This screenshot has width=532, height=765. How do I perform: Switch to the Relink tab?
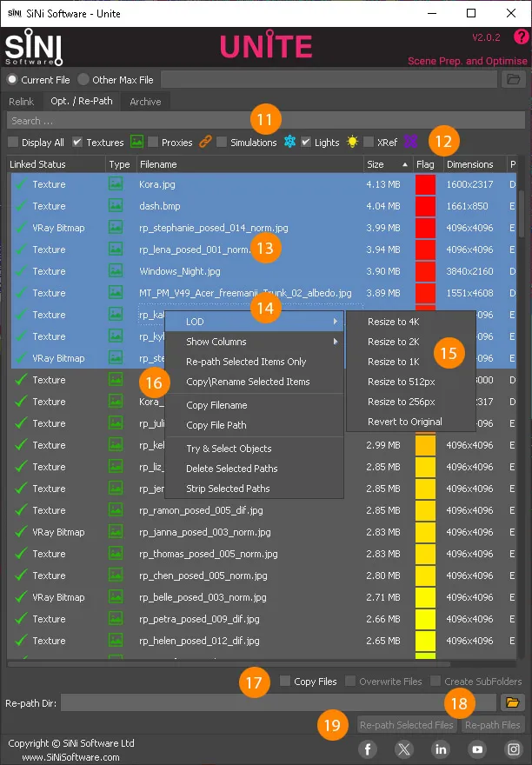click(x=22, y=102)
